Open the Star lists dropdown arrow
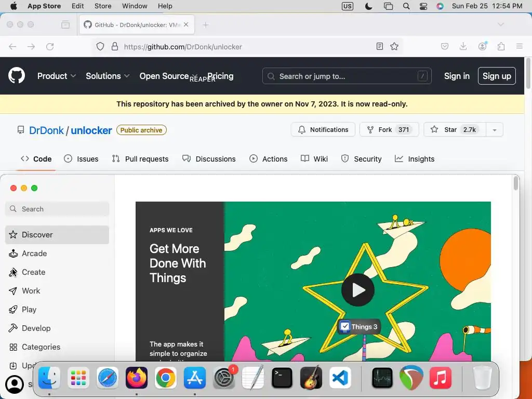This screenshot has height=399, width=532. click(x=495, y=129)
